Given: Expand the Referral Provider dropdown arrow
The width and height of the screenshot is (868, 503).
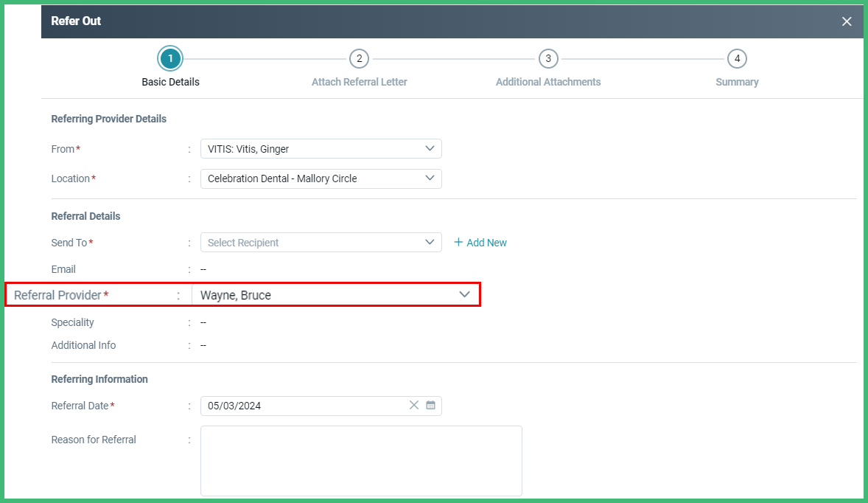Looking at the screenshot, I should pyautogui.click(x=464, y=294).
